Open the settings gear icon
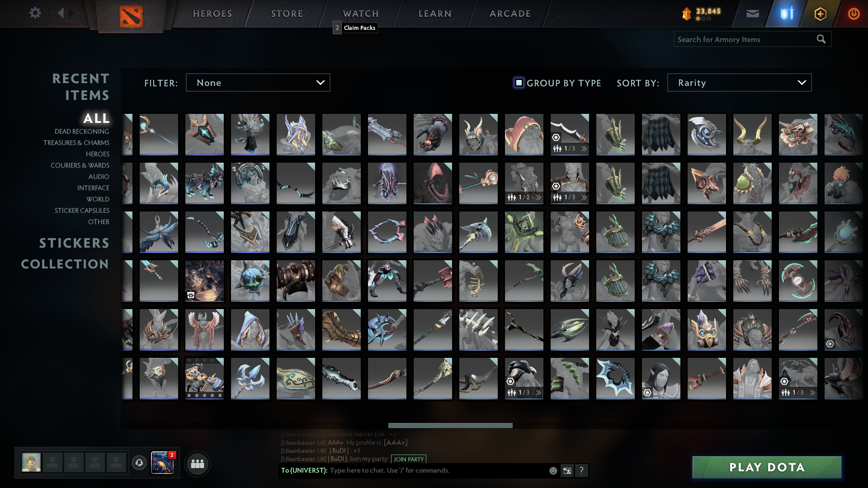Screen dimensions: 868x488 pyautogui.click(x=35, y=13)
